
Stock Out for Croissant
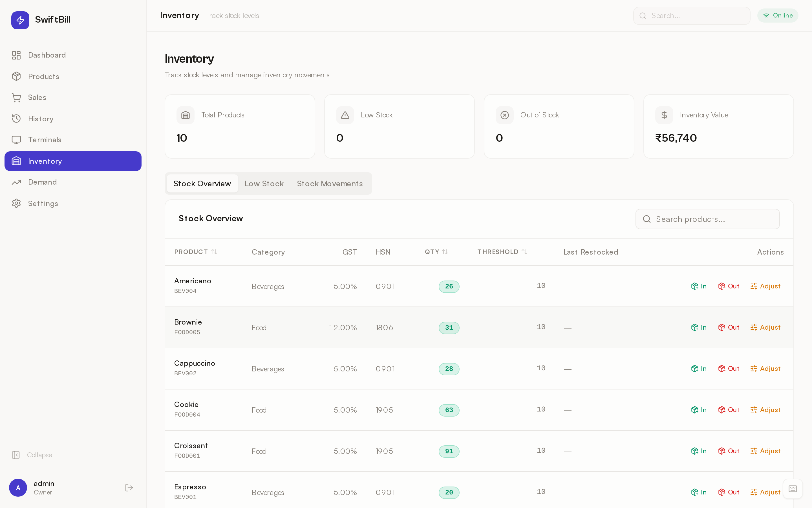(729, 451)
